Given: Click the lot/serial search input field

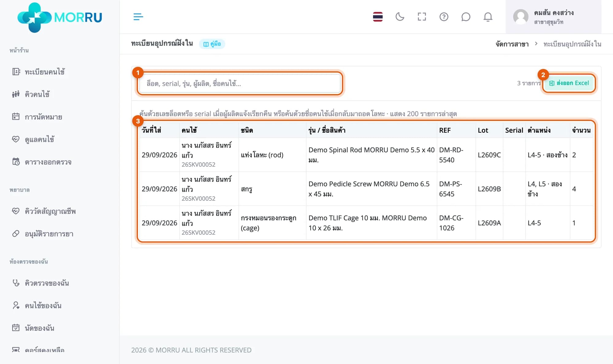Looking at the screenshot, I should click(x=240, y=83).
